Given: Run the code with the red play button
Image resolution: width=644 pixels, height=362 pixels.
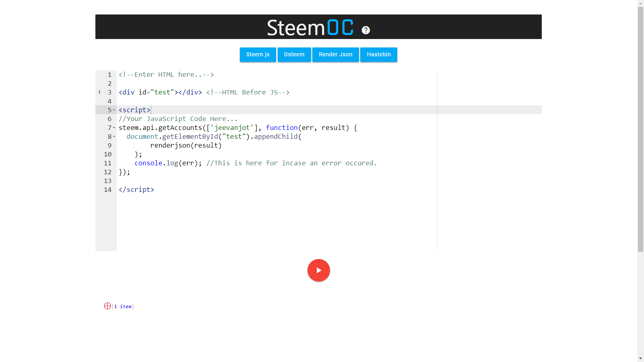Looking at the screenshot, I should [x=319, y=270].
